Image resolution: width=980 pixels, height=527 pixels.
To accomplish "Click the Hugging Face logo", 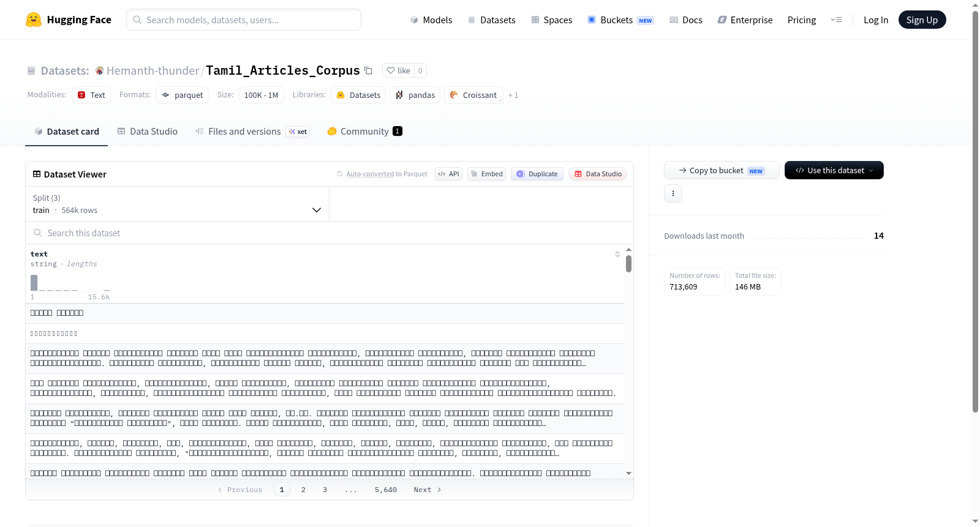I will click(x=69, y=20).
